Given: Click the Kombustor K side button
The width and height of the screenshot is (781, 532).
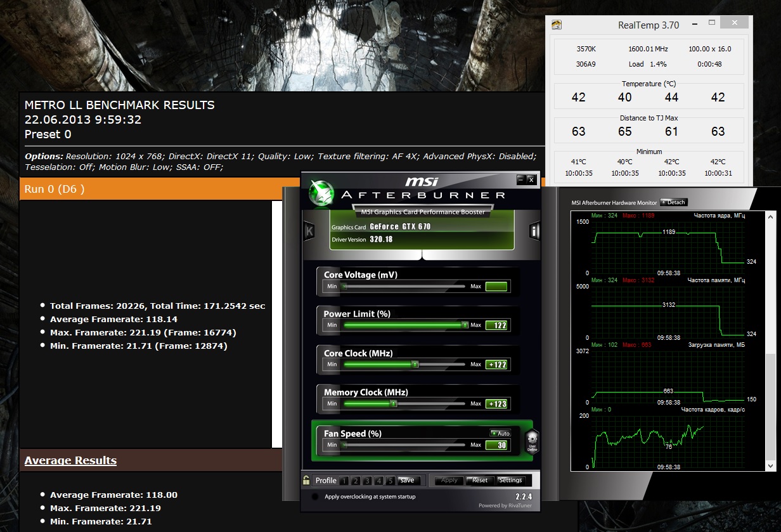Looking at the screenshot, I should (309, 231).
